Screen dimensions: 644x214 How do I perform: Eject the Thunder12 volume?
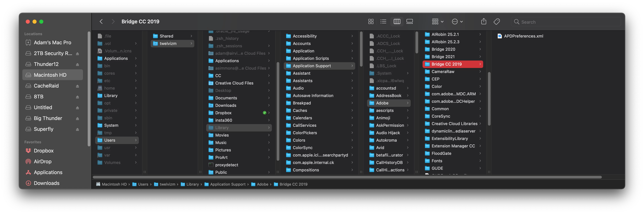point(78,64)
